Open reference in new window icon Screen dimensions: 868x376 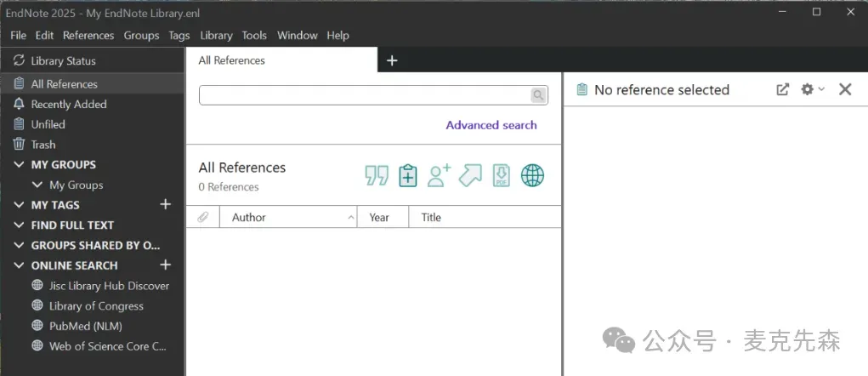[782, 89]
